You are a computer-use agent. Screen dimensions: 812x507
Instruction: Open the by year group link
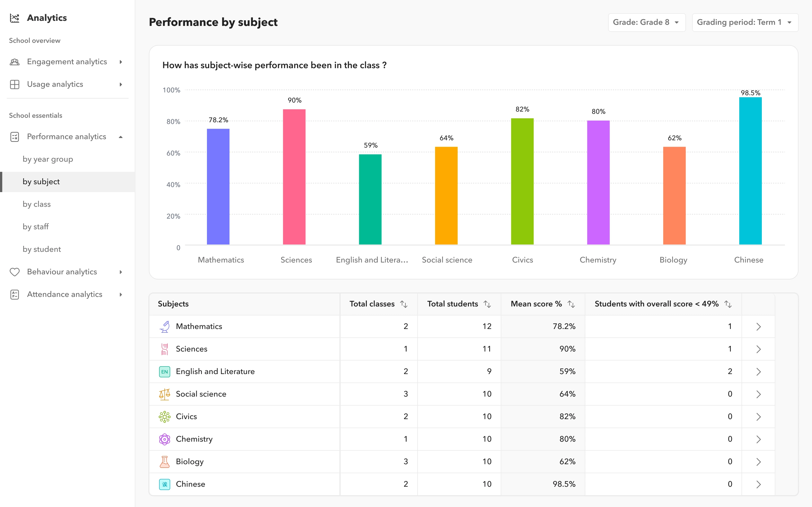(48, 159)
